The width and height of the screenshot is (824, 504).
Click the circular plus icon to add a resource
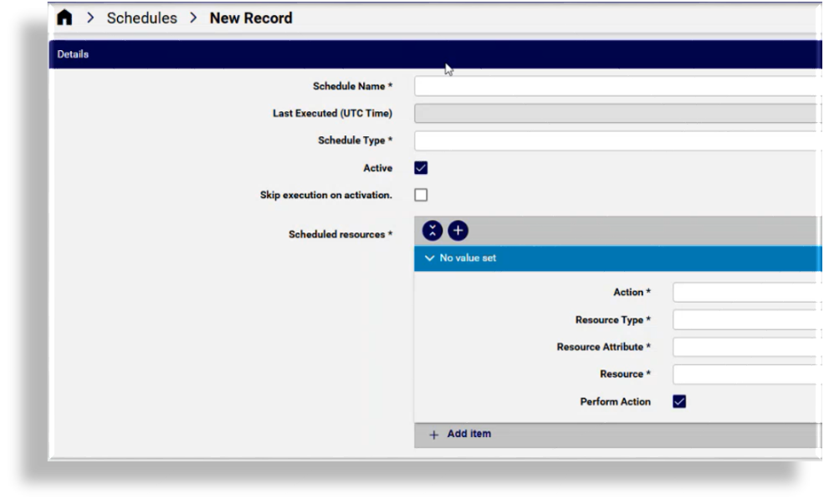(458, 230)
